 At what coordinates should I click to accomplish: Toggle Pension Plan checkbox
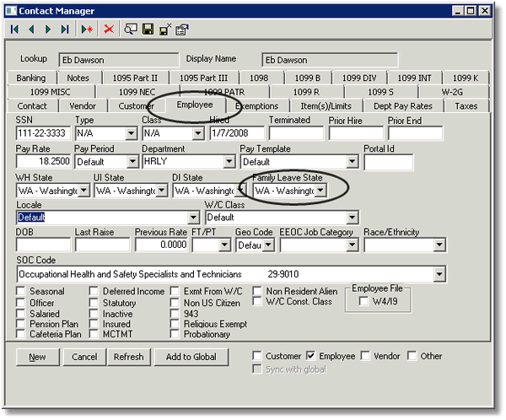20,324
